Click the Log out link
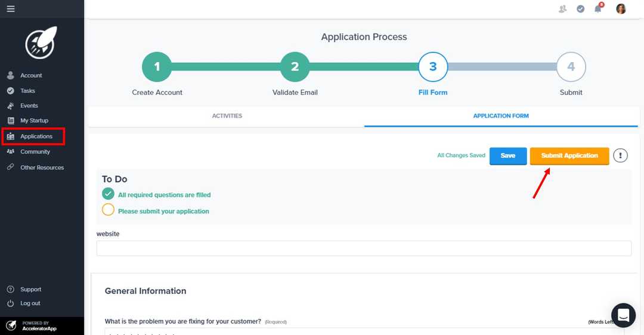 click(x=30, y=303)
